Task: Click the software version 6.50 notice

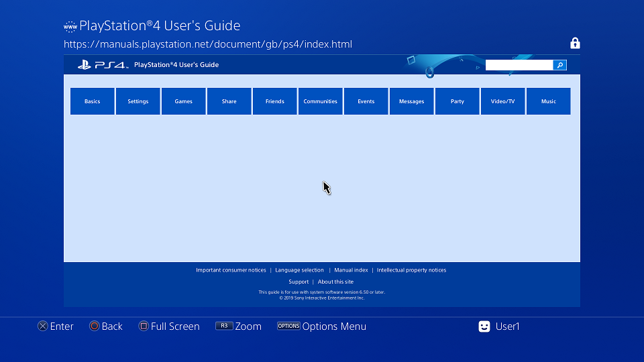Action: point(321,292)
